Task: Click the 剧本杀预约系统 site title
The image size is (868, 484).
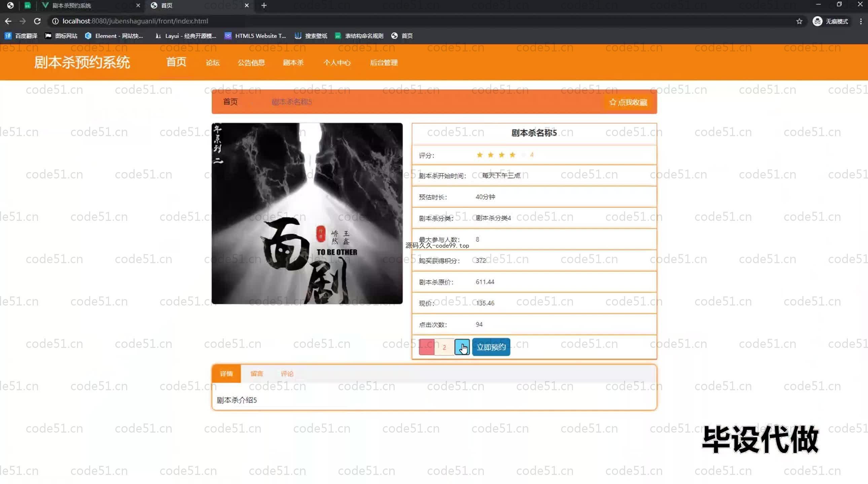Action: tap(82, 63)
